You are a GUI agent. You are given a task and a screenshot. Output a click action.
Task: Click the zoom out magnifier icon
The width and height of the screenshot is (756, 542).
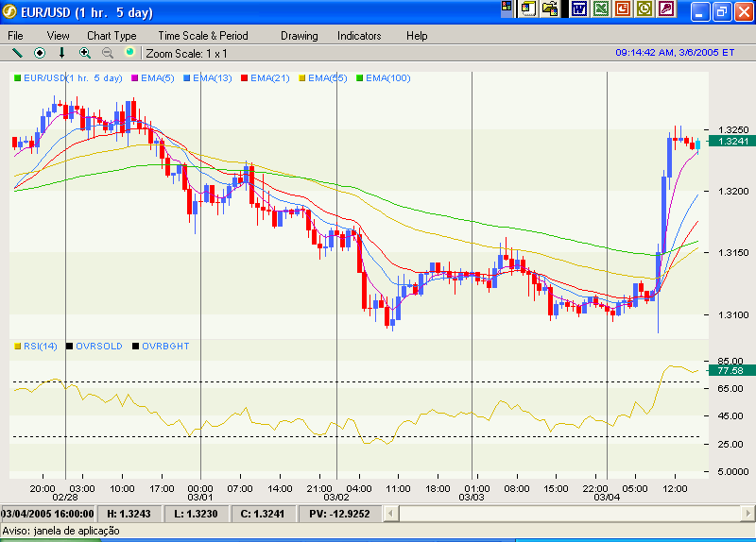(x=108, y=53)
